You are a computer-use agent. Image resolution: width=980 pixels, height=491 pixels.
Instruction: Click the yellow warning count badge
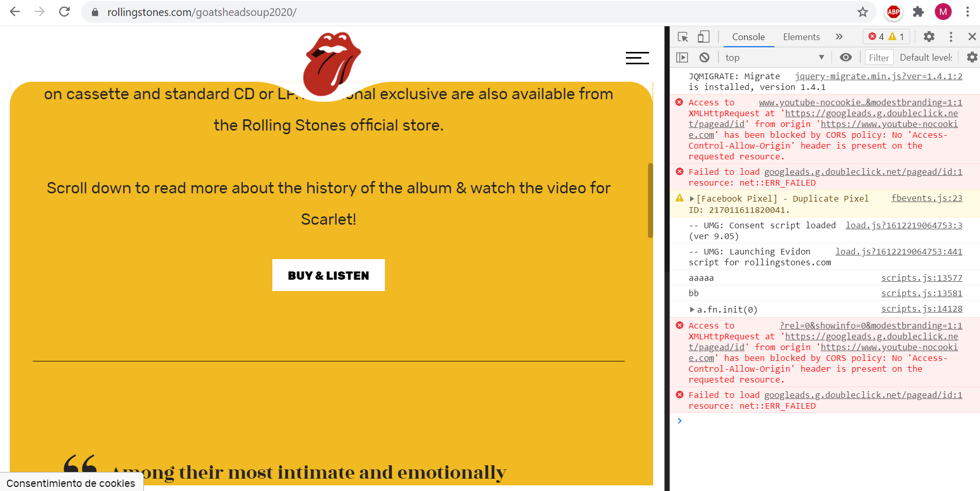pyautogui.click(x=896, y=37)
